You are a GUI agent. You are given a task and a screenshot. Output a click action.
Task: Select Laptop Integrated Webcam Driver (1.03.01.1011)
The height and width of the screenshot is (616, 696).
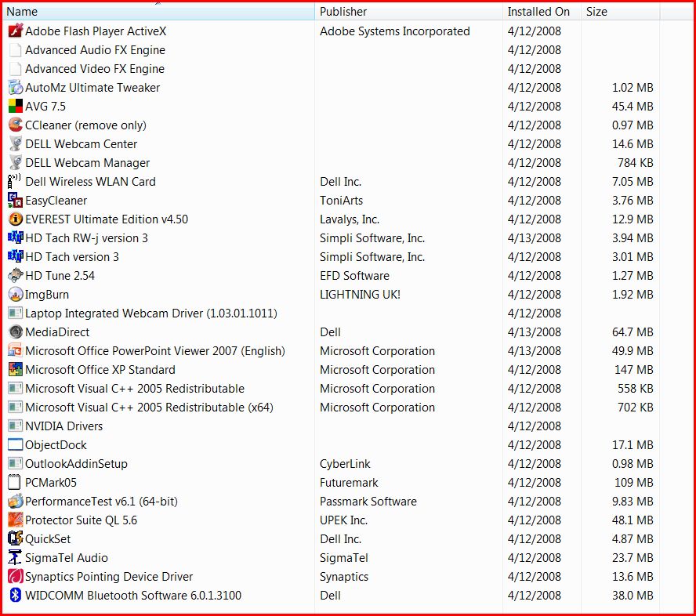tap(151, 313)
